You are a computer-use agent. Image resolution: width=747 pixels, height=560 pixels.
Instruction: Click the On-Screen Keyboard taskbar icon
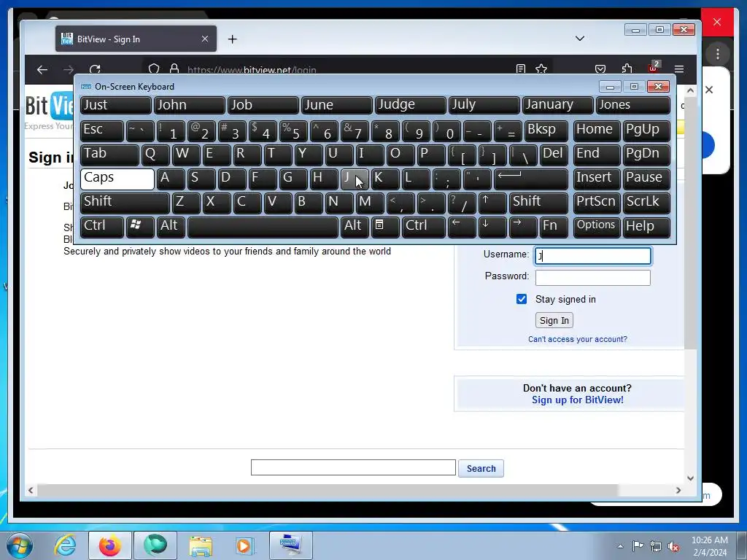pos(290,545)
